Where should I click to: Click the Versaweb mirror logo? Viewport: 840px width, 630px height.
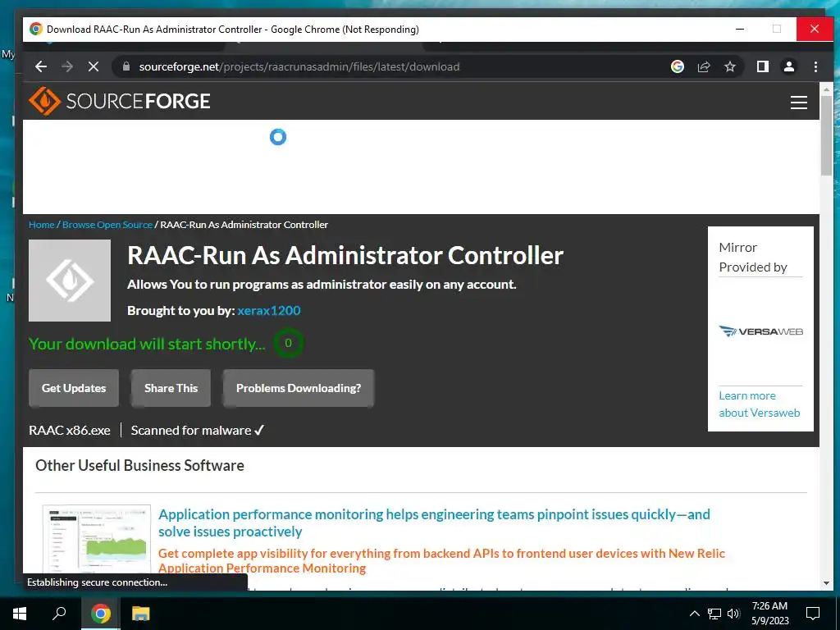760,331
